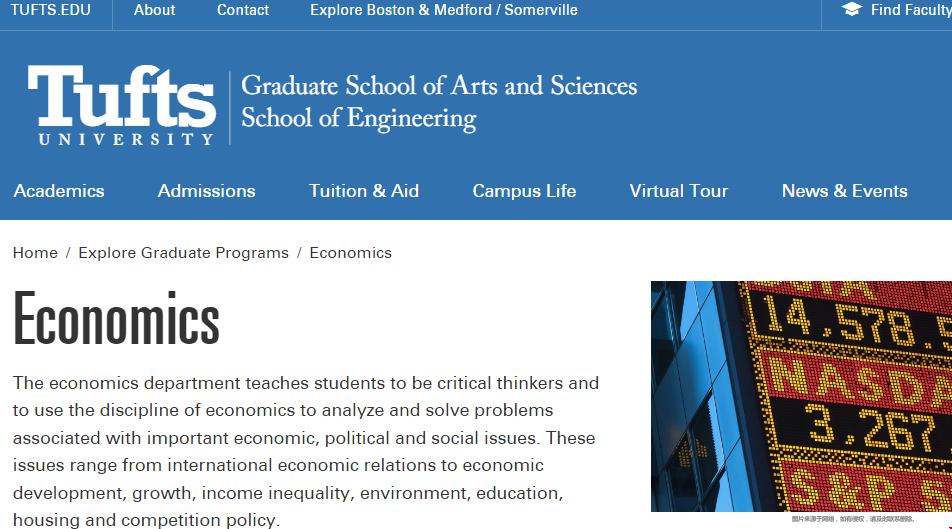Select the Economics breadcrumb item

point(351,253)
